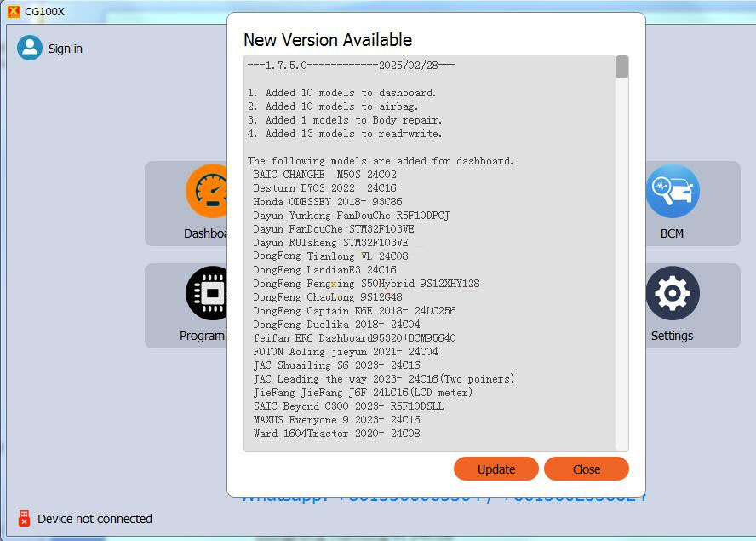
Task: Click the Settings label
Action: [672, 336]
